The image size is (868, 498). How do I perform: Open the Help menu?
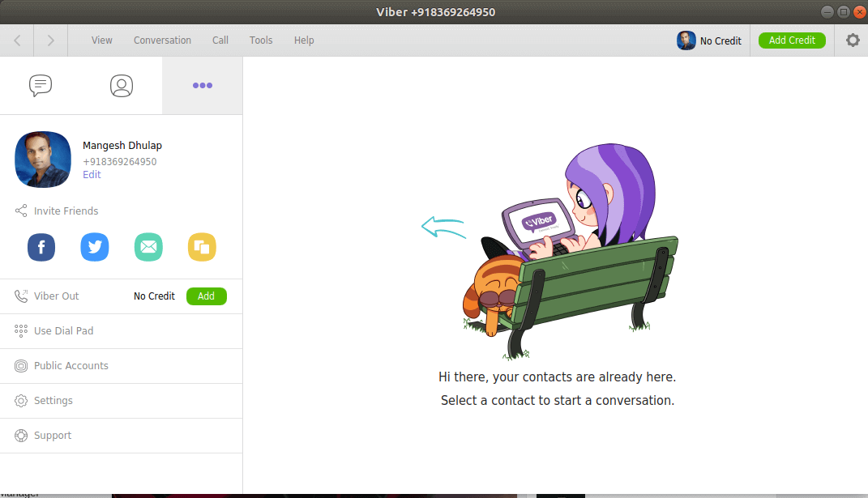click(x=304, y=40)
